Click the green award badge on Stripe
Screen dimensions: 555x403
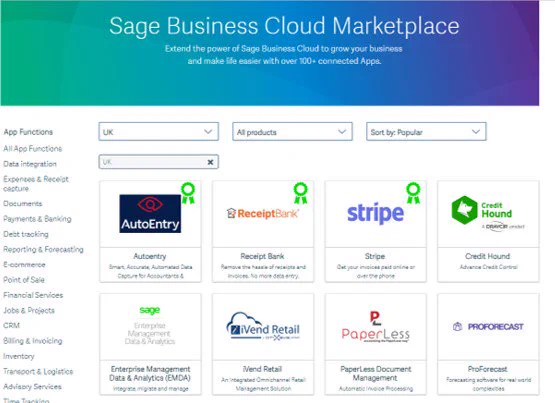(413, 193)
